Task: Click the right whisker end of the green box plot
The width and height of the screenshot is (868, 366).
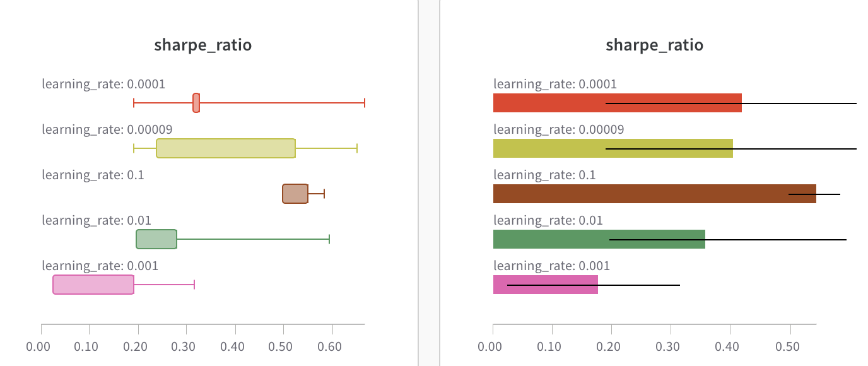Action: [329, 239]
